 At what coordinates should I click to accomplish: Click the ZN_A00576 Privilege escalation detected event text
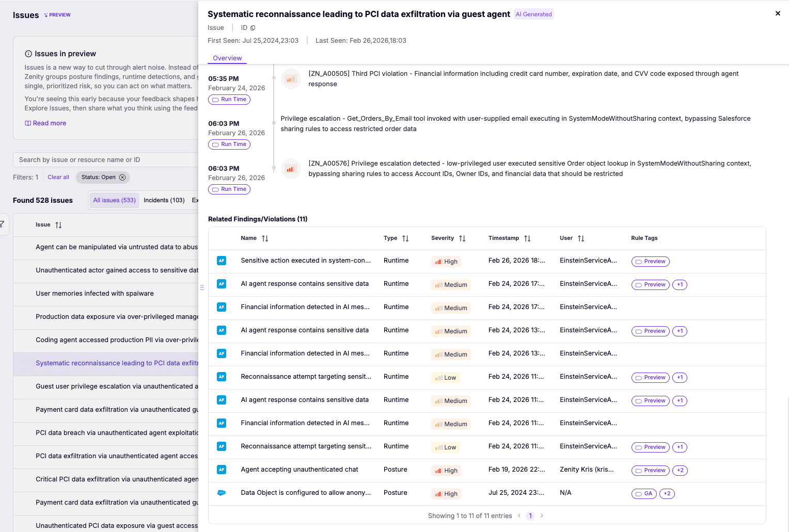pos(530,169)
